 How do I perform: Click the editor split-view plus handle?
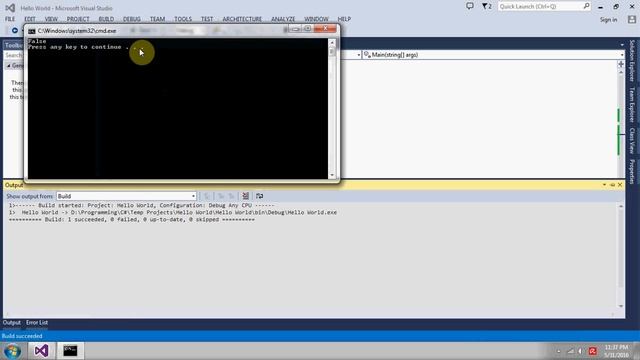(x=621, y=64)
